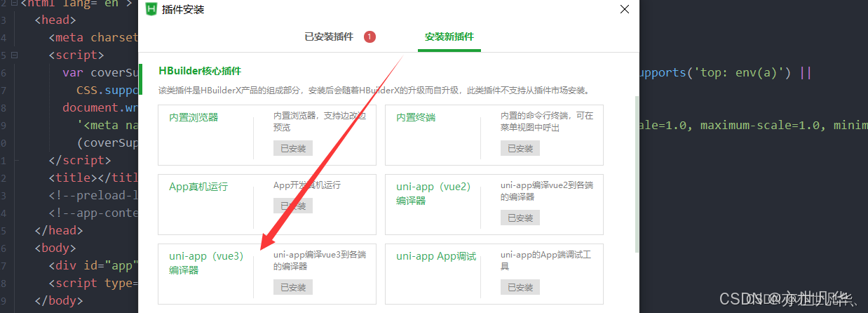Screen dimensions: 868x313
Task: Click the HBuilder logo icon in dialog title
Action: click(151, 9)
